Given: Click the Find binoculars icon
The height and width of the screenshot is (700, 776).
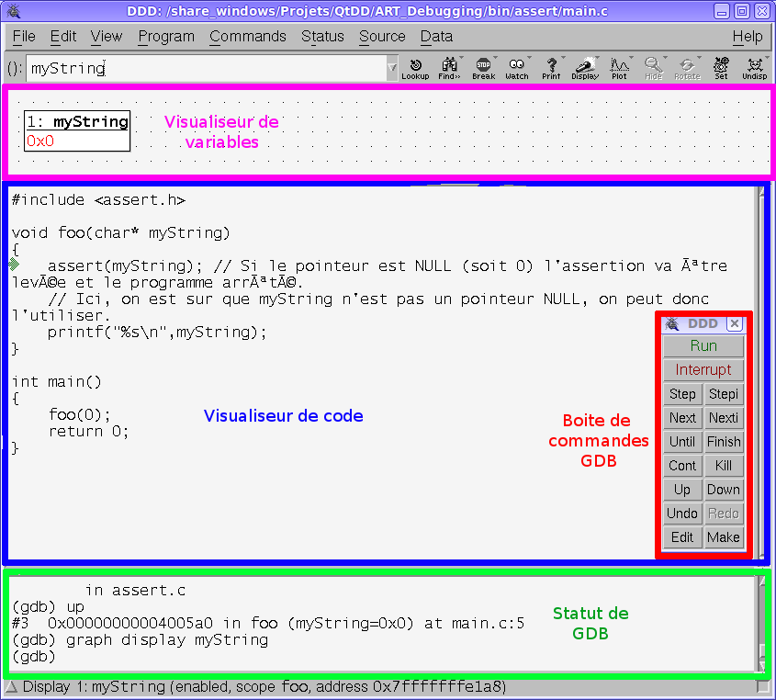Looking at the screenshot, I should [x=449, y=68].
